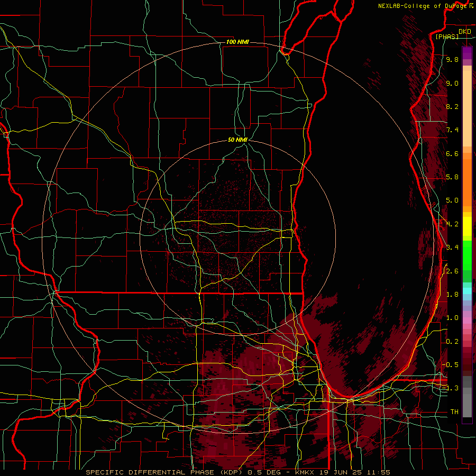The width and height of the screenshot is (476, 476).
Task: Click the 9.8 value on the color scale
Action: pyautogui.click(x=452, y=60)
